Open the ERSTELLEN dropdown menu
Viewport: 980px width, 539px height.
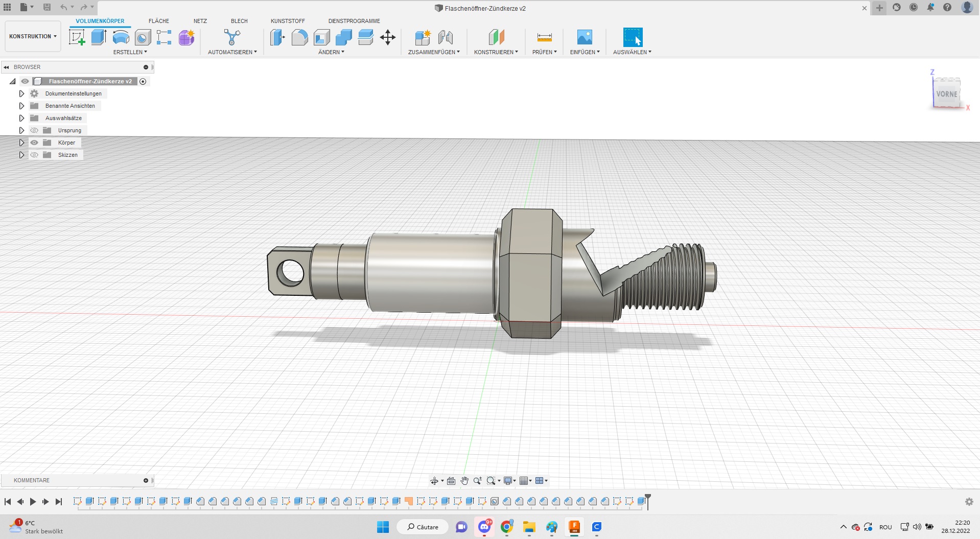point(130,52)
